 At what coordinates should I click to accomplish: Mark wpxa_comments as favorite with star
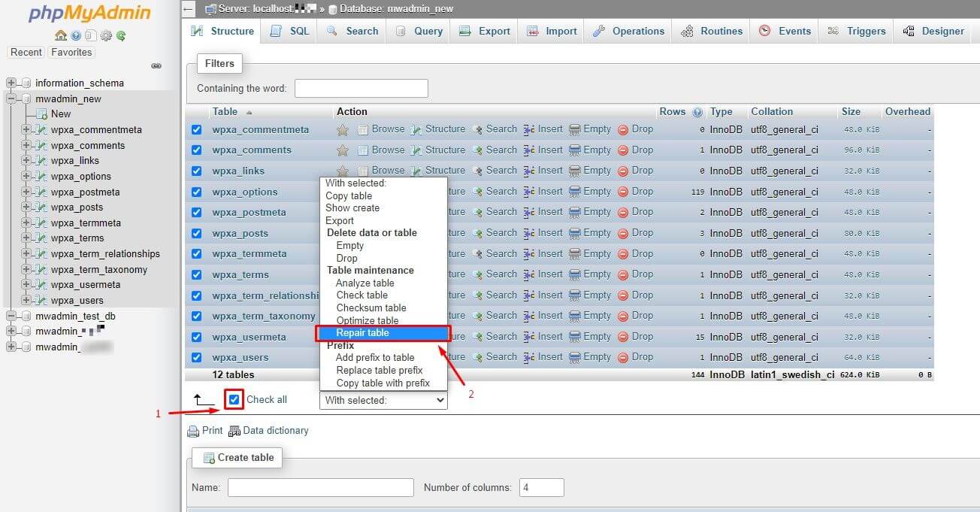point(343,150)
